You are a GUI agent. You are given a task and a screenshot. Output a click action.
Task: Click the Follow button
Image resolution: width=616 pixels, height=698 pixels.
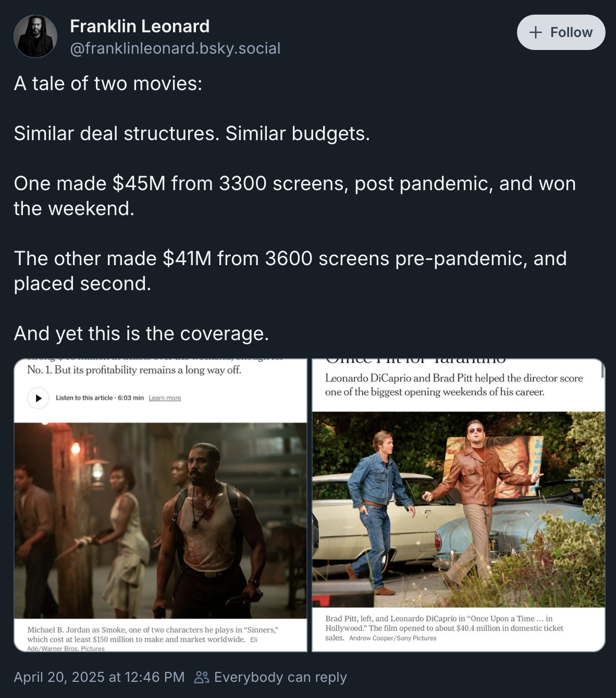(x=561, y=32)
